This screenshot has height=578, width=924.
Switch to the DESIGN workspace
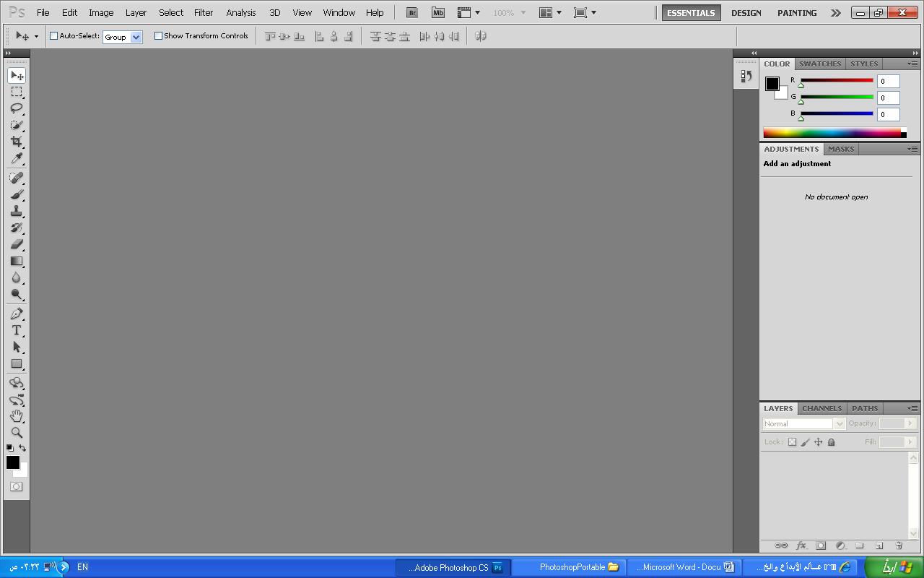coord(746,13)
